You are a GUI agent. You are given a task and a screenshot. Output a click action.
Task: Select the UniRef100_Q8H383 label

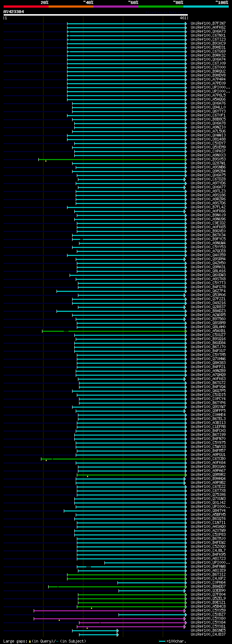tap(208, 363)
